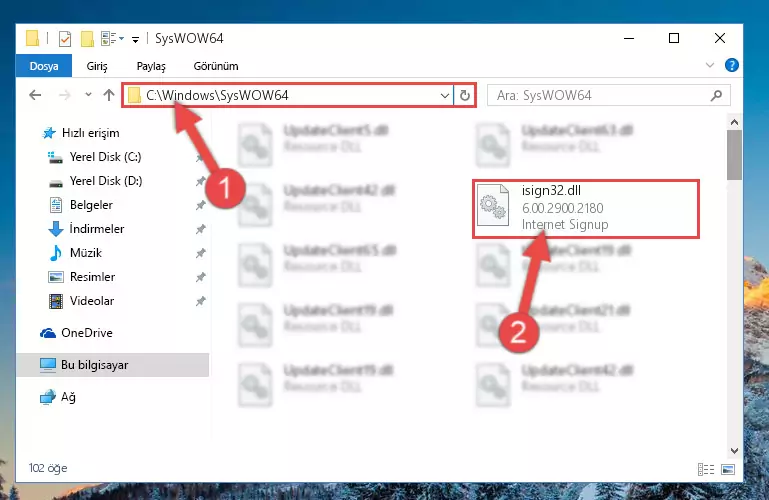This screenshot has width=769, height=500.
Task: Click the pin icon next to İndirmeler
Action: pyautogui.click(x=201, y=229)
